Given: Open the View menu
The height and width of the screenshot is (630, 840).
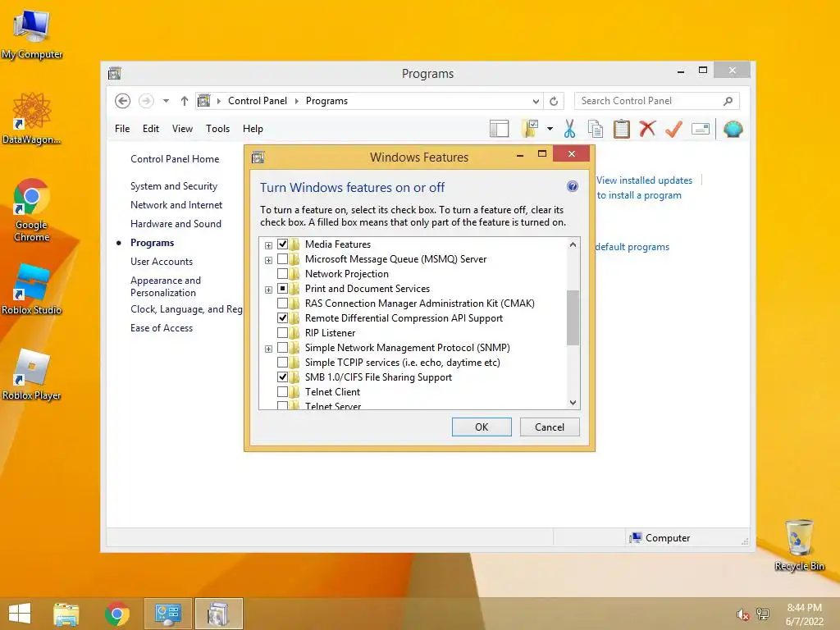Looking at the screenshot, I should pyautogui.click(x=182, y=129).
